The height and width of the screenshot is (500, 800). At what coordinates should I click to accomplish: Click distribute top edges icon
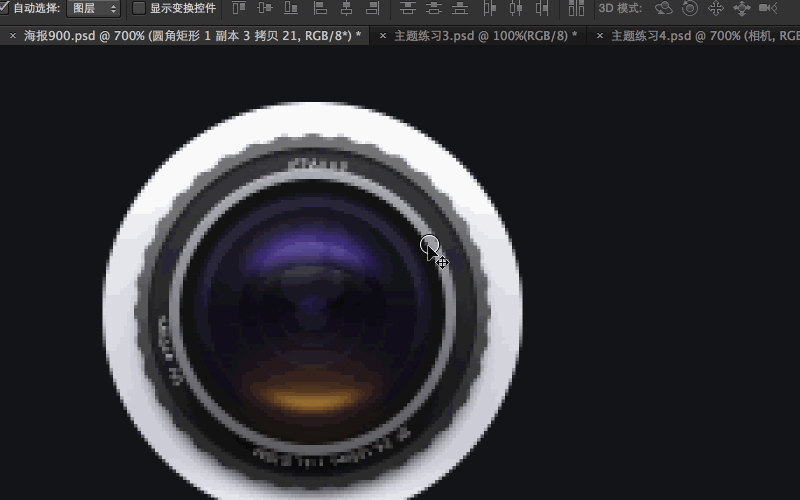(407, 8)
